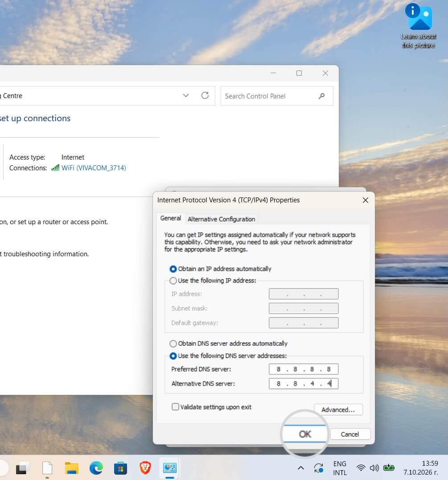Launch Brave browser from the taskbar

tap(145, 468)
